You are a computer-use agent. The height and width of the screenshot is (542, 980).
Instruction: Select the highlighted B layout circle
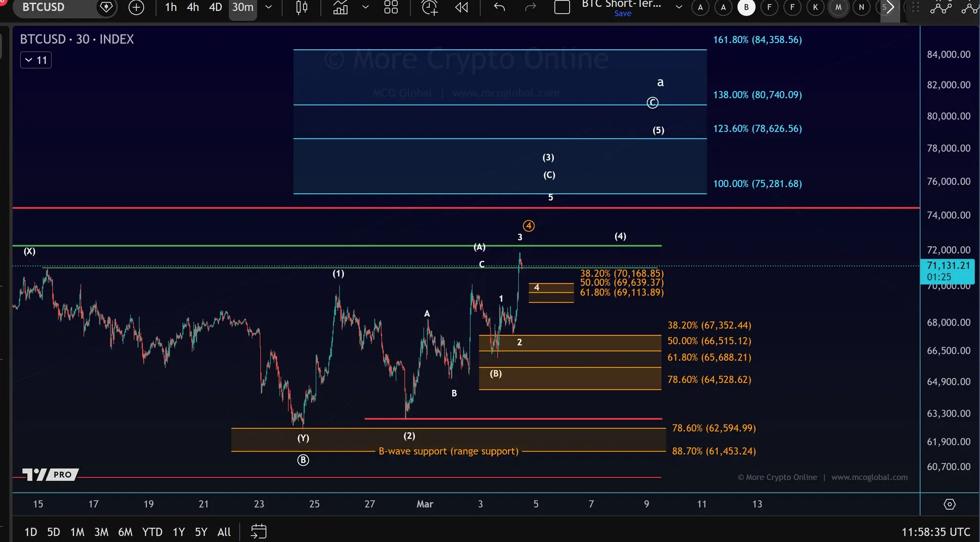746,7
